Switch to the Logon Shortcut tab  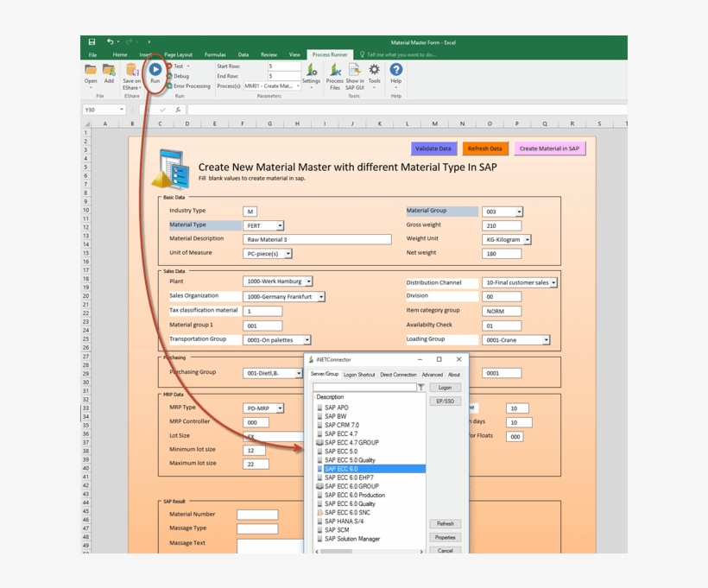[359, 374]
